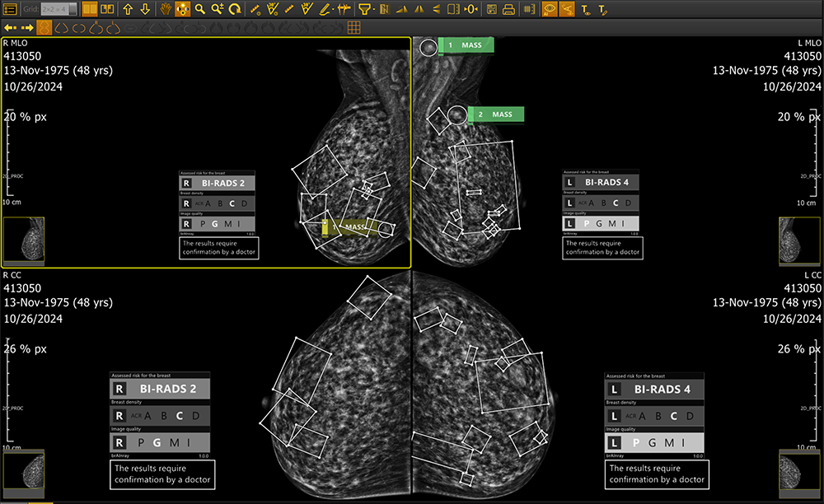Screen dimensions: 824x504
Task: Open the grid layout icon in second toolbar
Action: click(x=353, y=27)
